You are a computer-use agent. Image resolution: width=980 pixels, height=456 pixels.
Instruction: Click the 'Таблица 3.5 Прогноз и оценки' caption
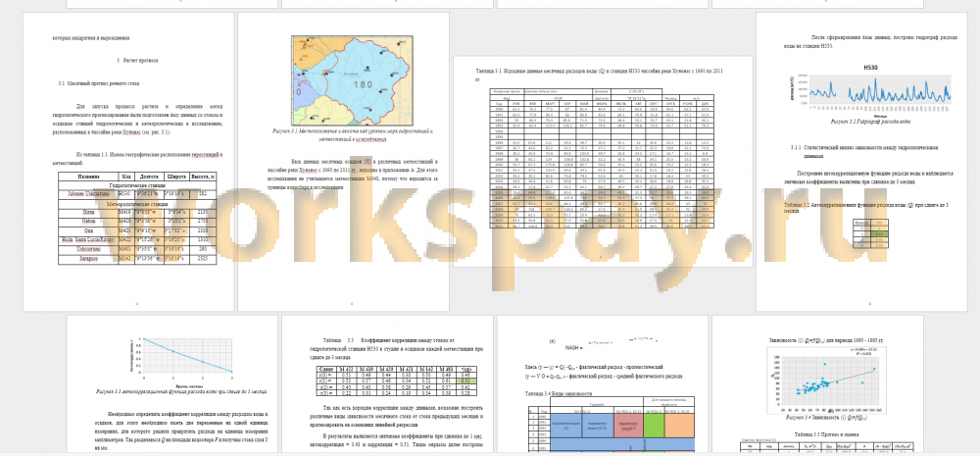pyautogui.click(x=827, y=434)
